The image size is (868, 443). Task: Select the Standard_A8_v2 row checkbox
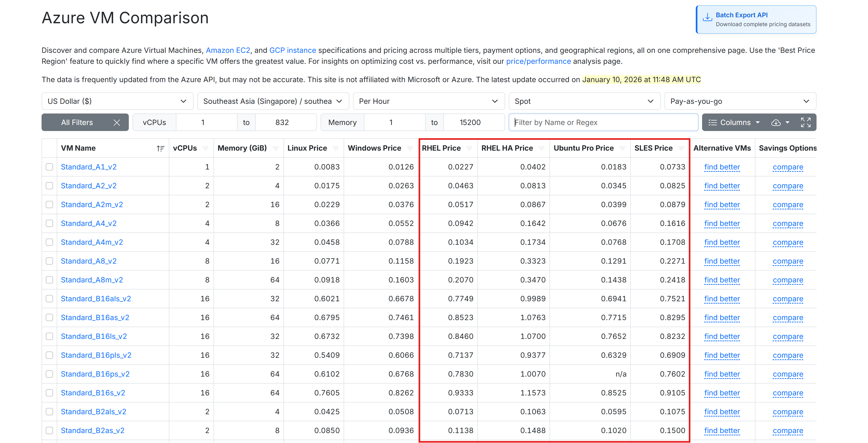[x=50, y=261]
